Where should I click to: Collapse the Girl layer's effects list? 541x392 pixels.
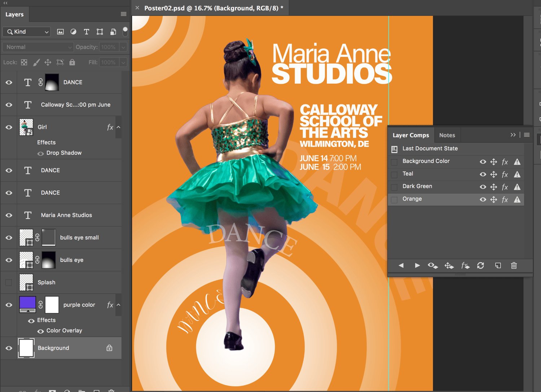coord(118,127)
